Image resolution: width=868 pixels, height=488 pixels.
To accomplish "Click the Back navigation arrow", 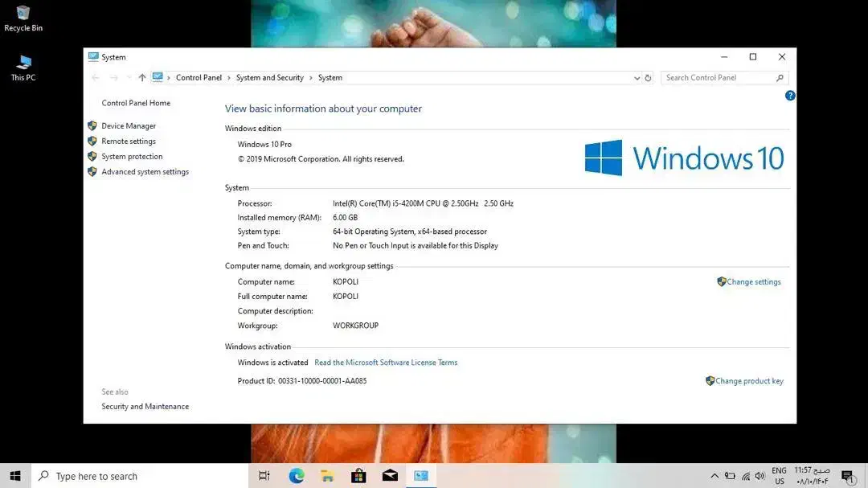I will [94, 77].
